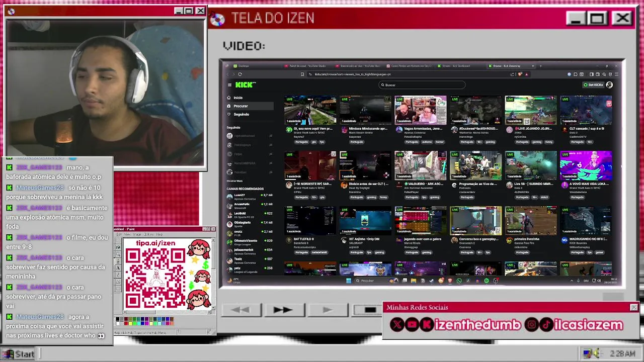
Task: Open the Kick hamburger sidebar menu
Action: (229, 85)
